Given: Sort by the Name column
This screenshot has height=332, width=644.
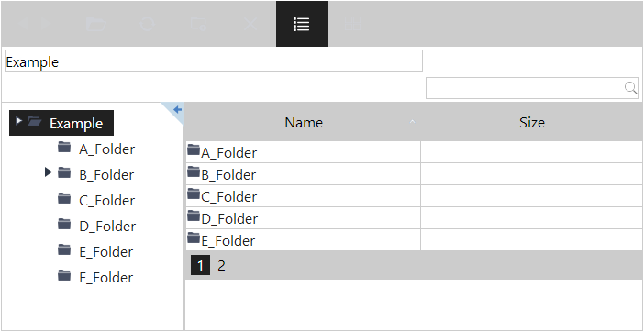Looking at the screenshot, I should (304, 122).
